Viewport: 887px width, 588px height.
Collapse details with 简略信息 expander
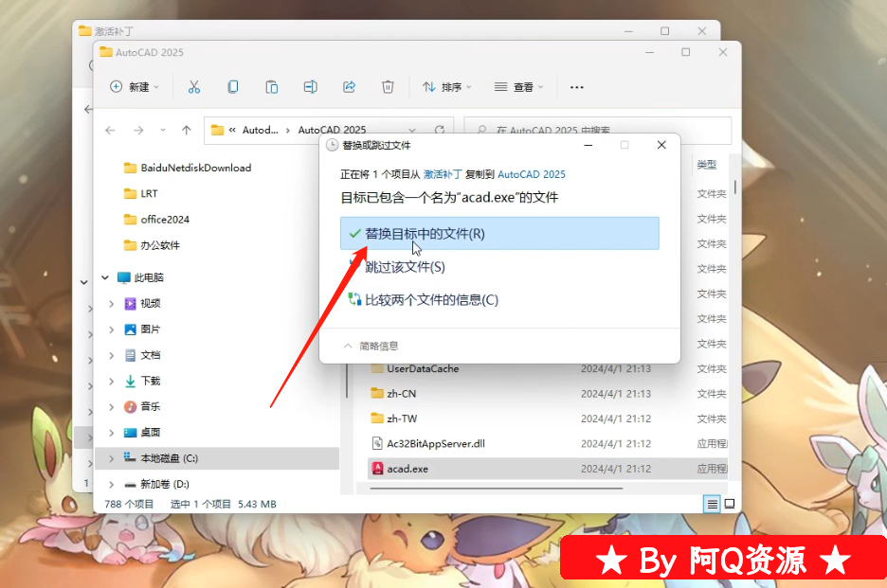coord(371,346)
